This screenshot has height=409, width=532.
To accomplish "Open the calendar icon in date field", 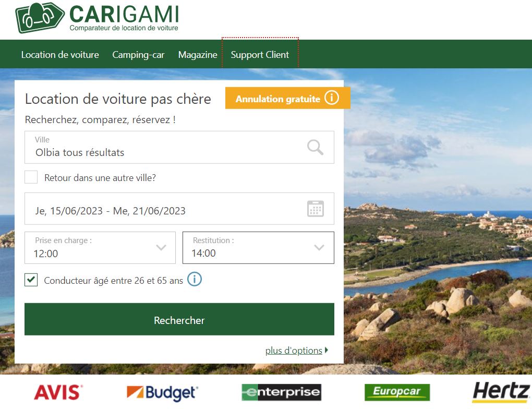I will pyautogui.click(x=315, y=208).
